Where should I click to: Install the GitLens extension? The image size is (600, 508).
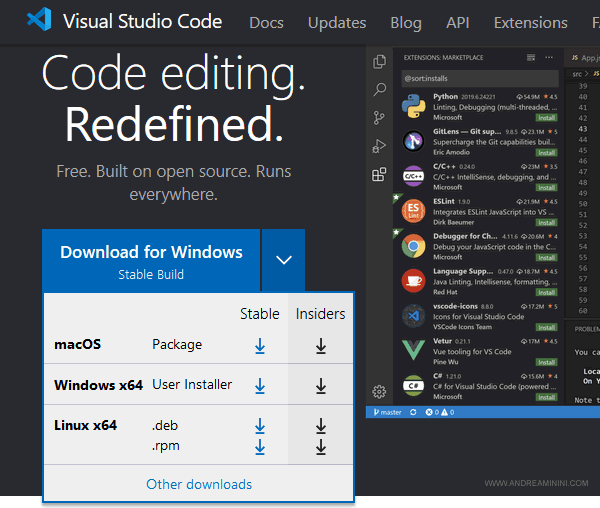546,153
